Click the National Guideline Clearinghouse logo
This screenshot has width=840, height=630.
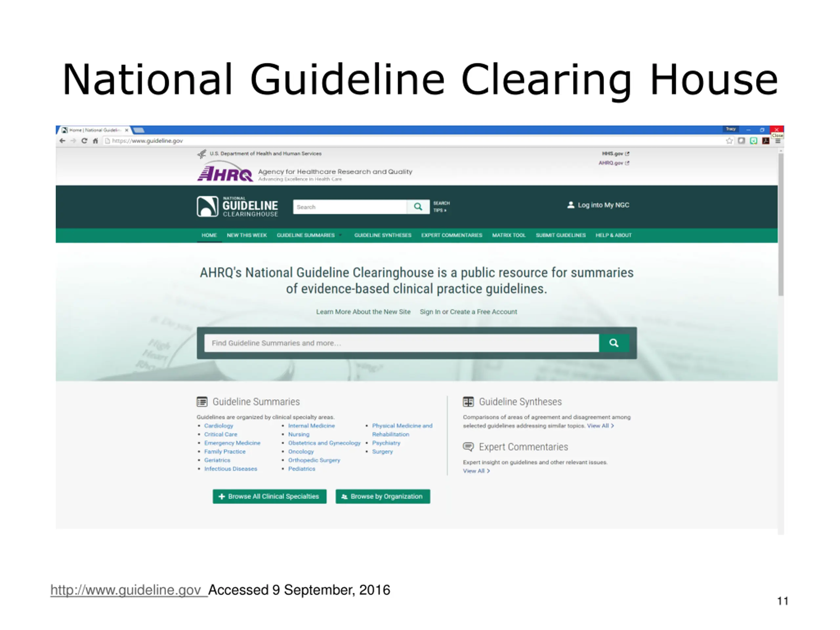(x=237, y=207)
